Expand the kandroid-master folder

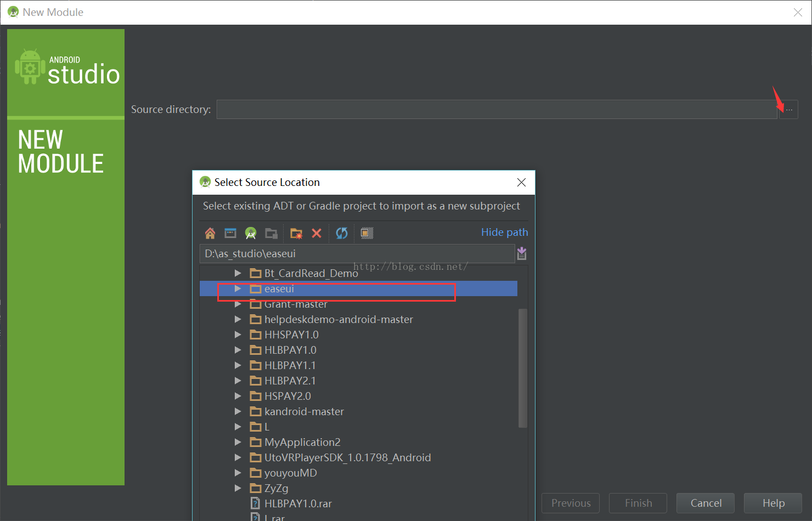pos(238,411)
